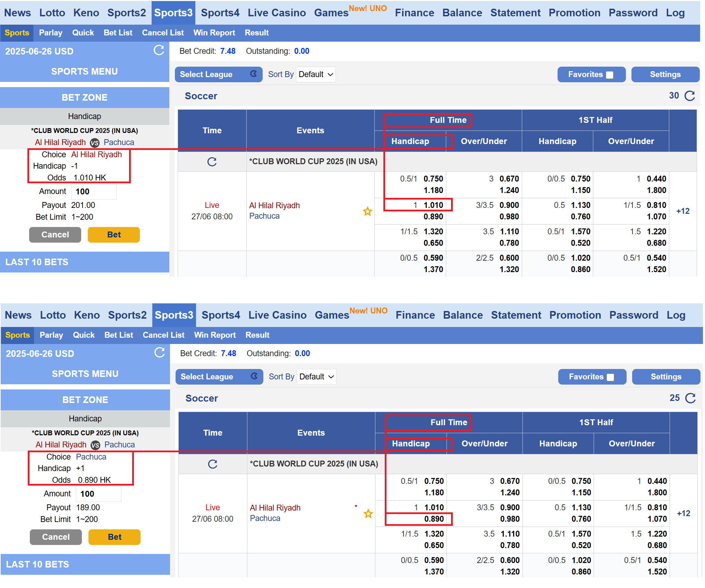Click over/under odds 0.670 in upper screenshot

point(509,179)
